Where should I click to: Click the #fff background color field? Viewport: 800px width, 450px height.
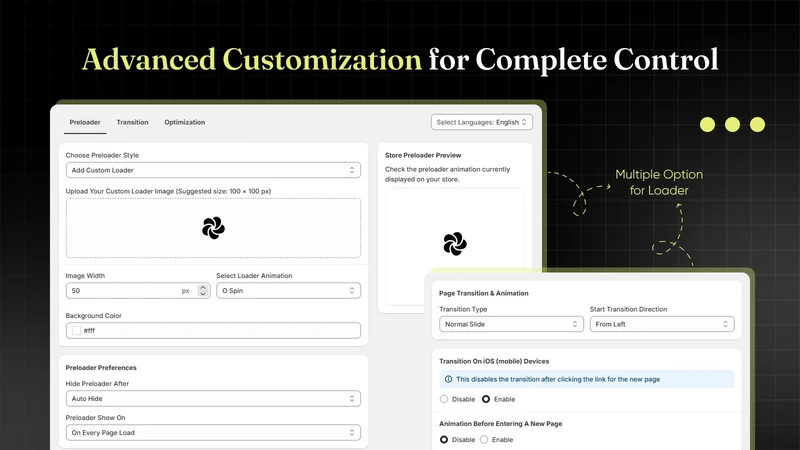(213, 331)
